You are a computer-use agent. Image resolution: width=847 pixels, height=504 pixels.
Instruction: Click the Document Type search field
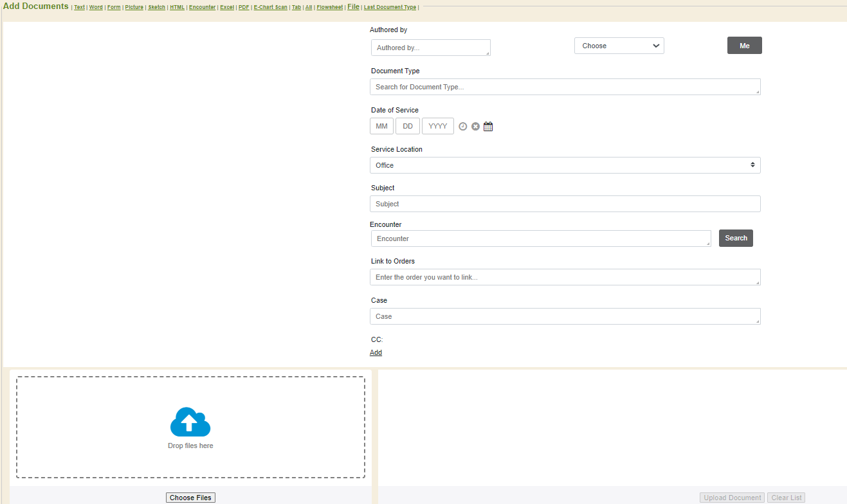(565, 87)
